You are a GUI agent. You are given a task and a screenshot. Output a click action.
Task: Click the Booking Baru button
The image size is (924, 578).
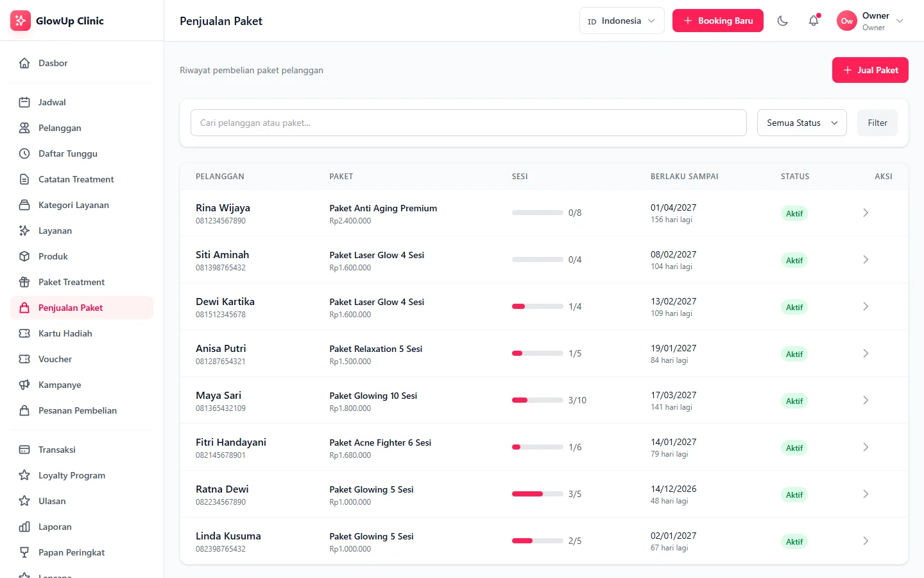click(718, 21)
